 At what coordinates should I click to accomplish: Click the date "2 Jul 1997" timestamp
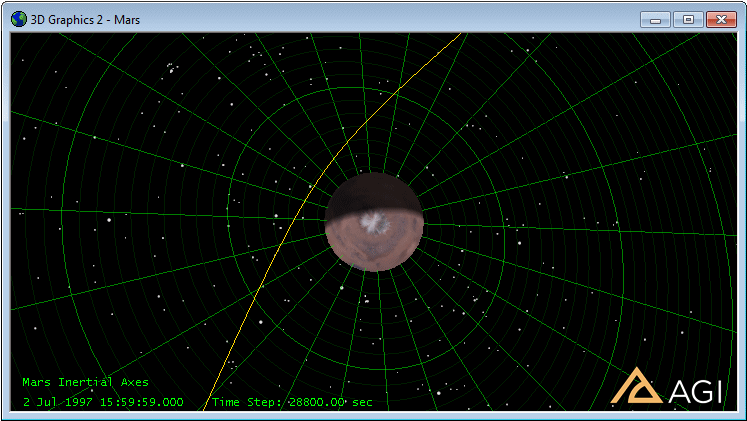[x=56, y=402]
